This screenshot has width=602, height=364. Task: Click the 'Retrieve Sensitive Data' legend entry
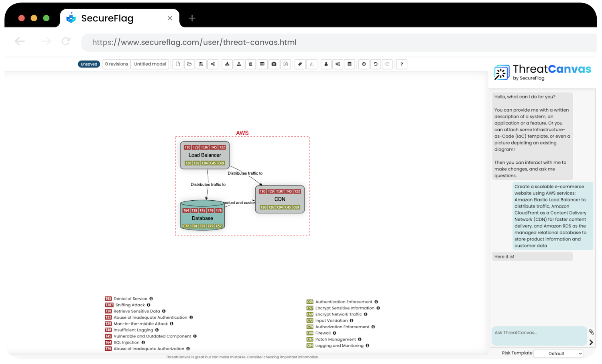137,311
